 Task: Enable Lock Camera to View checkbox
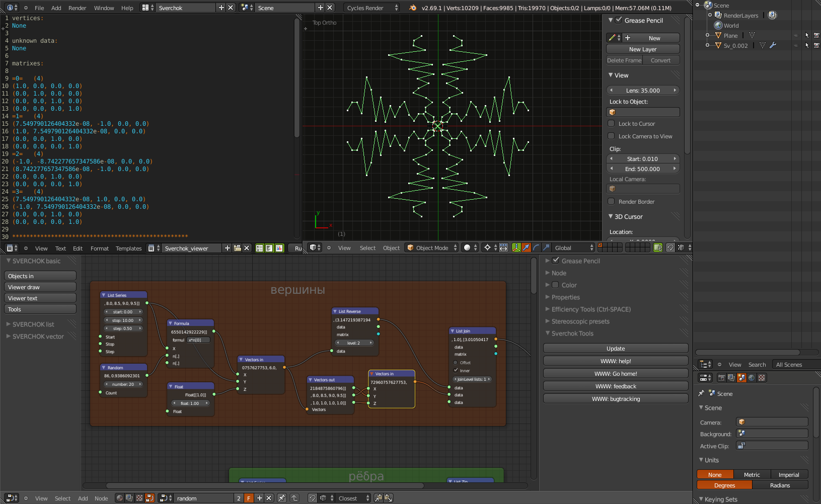(x=611, y=136)
